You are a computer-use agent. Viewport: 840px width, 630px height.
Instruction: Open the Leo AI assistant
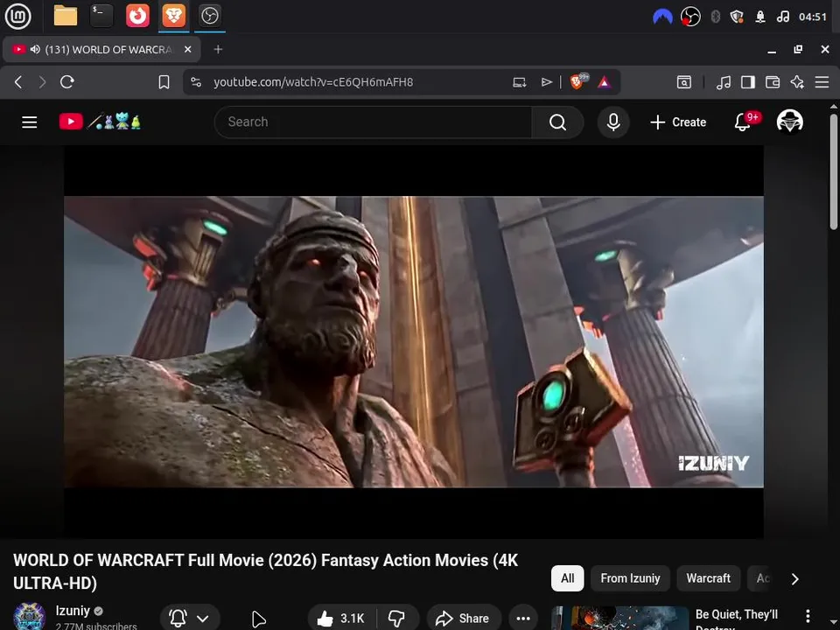pyautogui.click(x=797, y=82)
